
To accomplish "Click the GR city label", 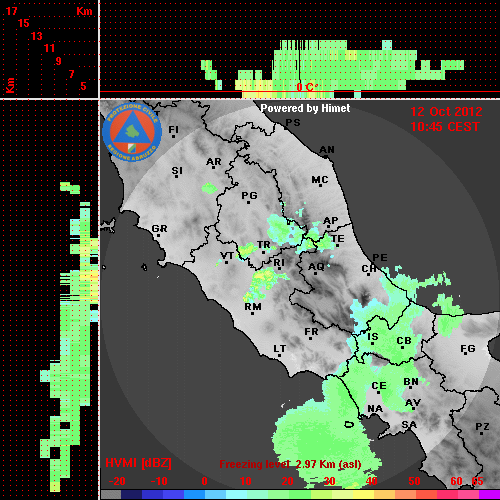I will [159, 229].
